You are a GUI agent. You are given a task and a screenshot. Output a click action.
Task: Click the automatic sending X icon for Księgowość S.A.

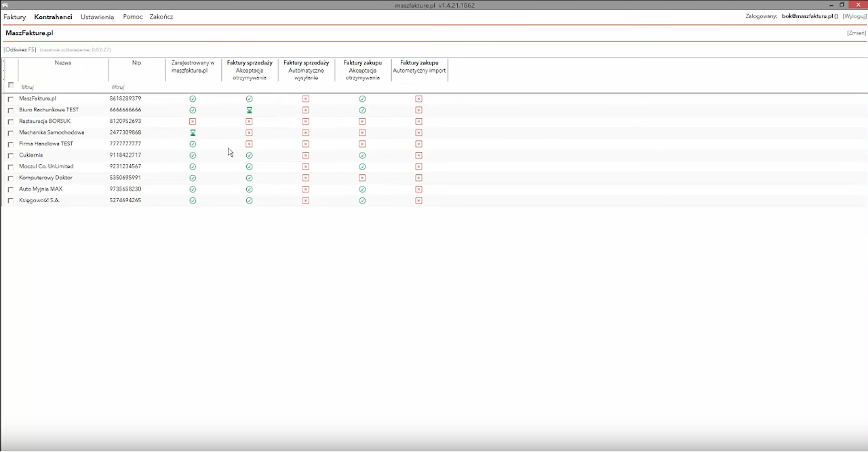click(306, 201)
